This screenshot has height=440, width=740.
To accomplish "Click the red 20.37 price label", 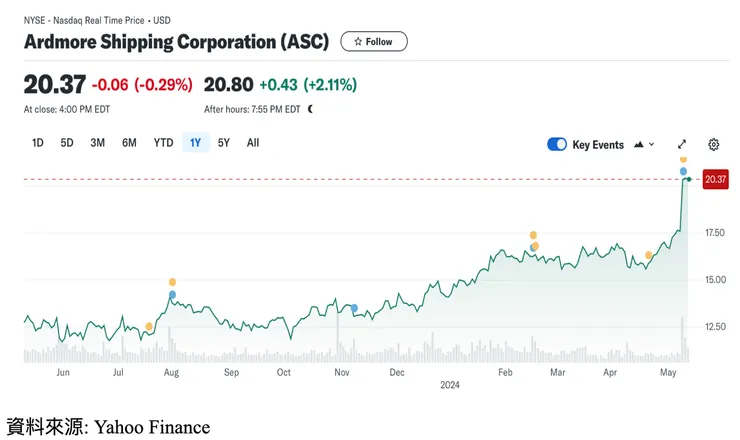I will [x=714, y=179].
